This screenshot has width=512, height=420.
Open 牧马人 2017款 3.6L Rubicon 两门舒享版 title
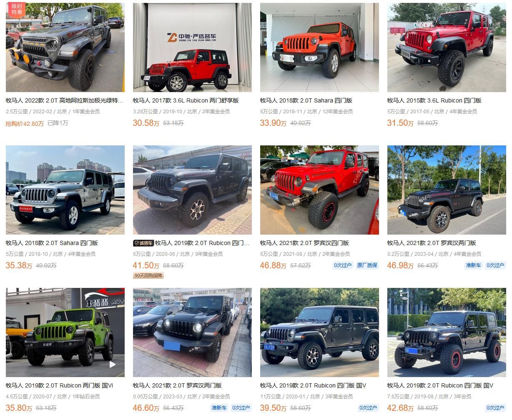(186, 100)
